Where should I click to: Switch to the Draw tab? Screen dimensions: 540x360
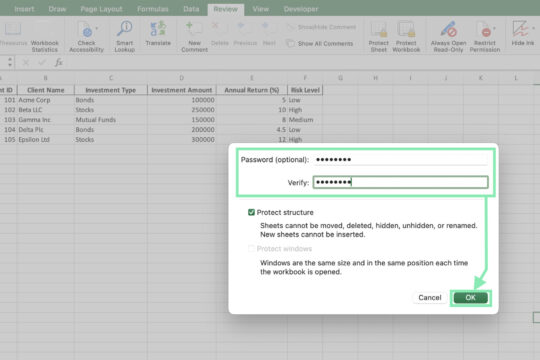tap(57, 9)
